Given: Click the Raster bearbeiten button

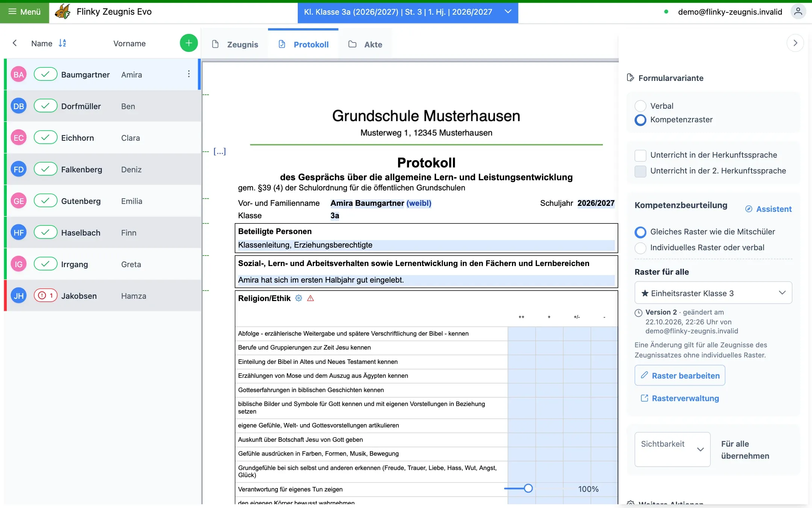Looking at the screenshot, I should click(x=680, y=376).
